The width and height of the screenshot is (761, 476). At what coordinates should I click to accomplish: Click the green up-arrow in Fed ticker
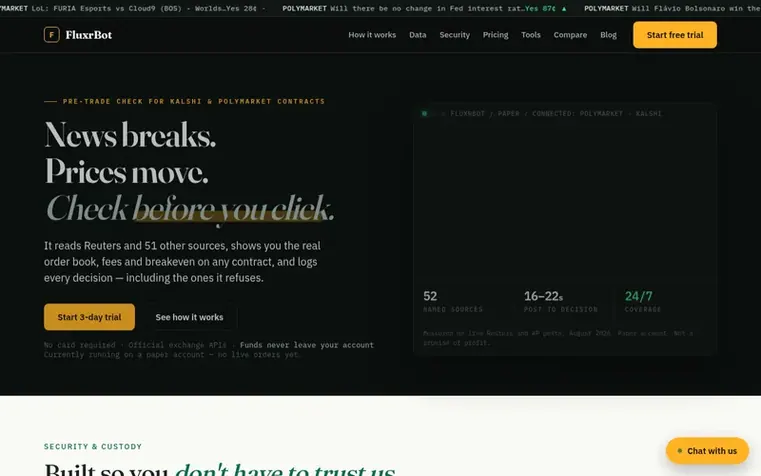[563, 9]
